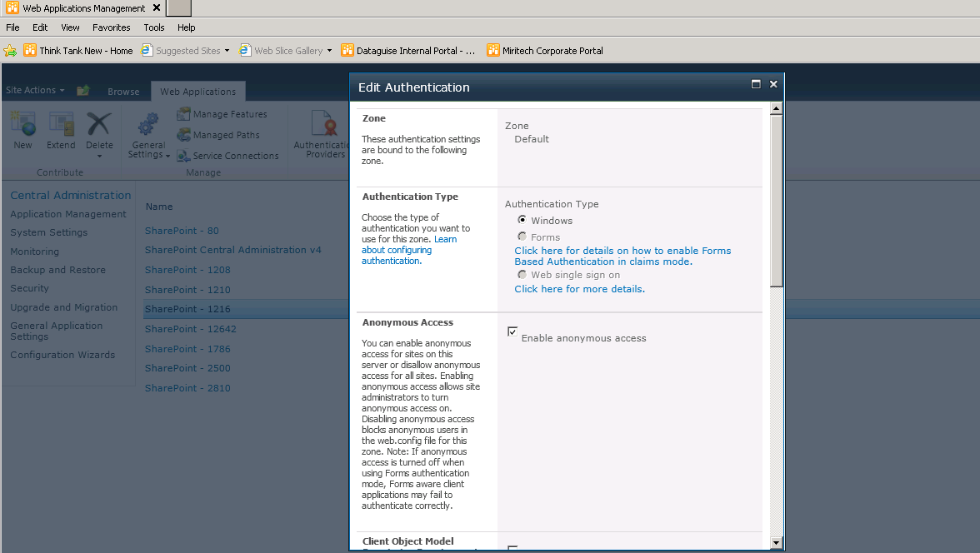Image resolution: width=980 pixels, height=553 pixels.
Task: Open SharePoint - 1208 web application
Action: point(187,270)
